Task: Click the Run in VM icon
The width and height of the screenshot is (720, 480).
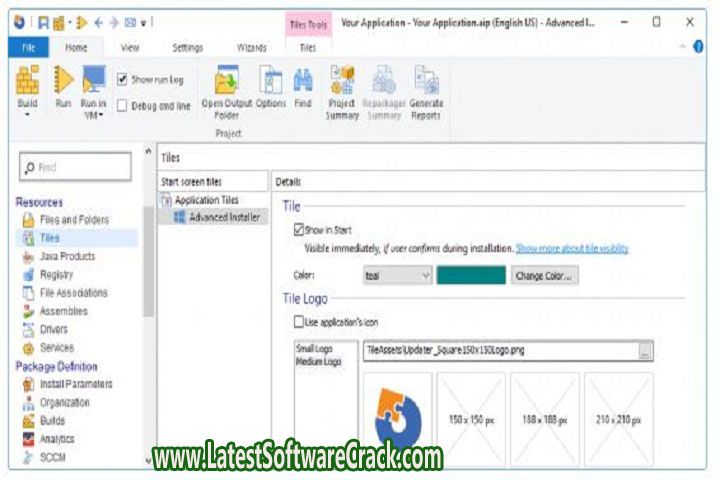Action: point(94,79)
